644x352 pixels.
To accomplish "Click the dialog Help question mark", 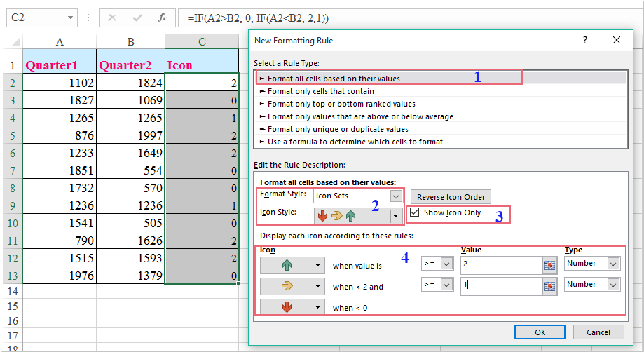I will tap(585, 41).
